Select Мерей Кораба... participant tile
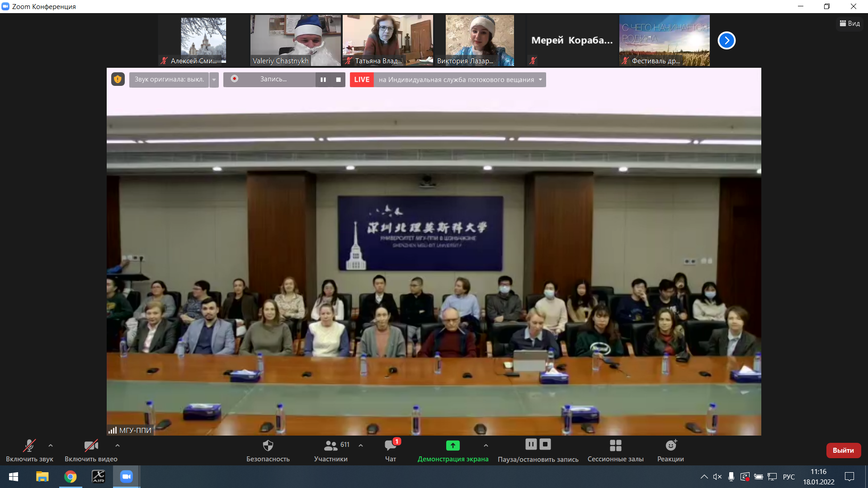 click(x=572, y=41)
